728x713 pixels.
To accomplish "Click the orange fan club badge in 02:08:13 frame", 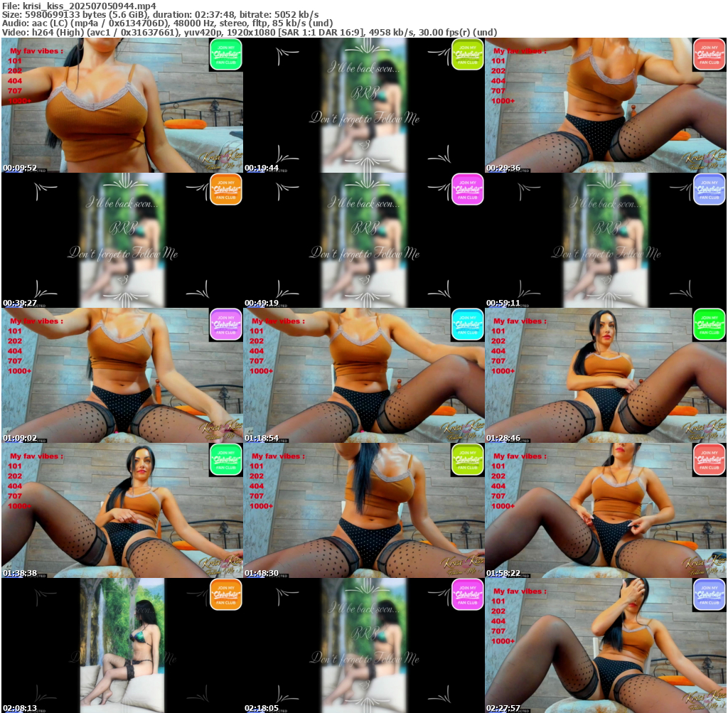I will (225, 595).
